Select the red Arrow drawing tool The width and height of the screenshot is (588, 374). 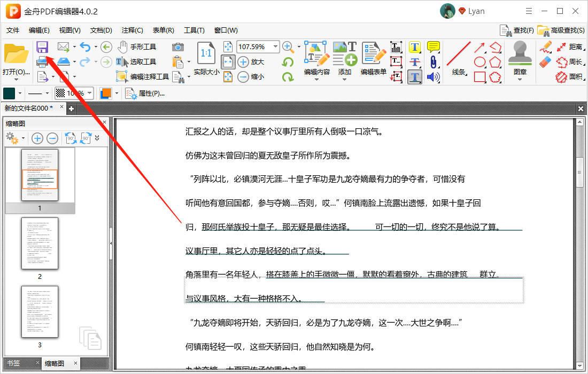click(x=479, y=47)
